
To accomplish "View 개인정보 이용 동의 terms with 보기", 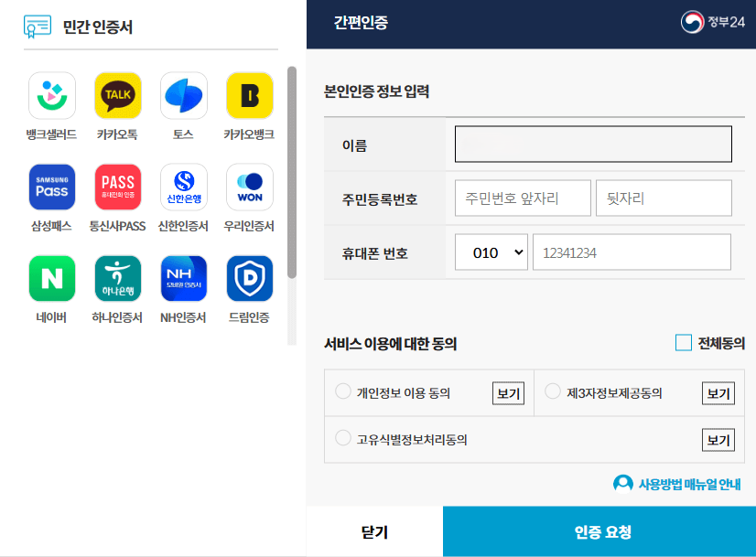I will click(x=508, y=393).
